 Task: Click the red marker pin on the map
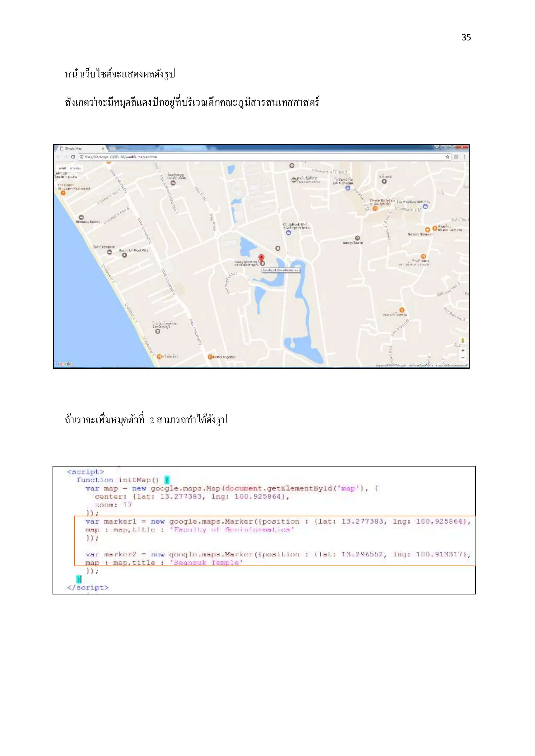[x=261, y=258]
